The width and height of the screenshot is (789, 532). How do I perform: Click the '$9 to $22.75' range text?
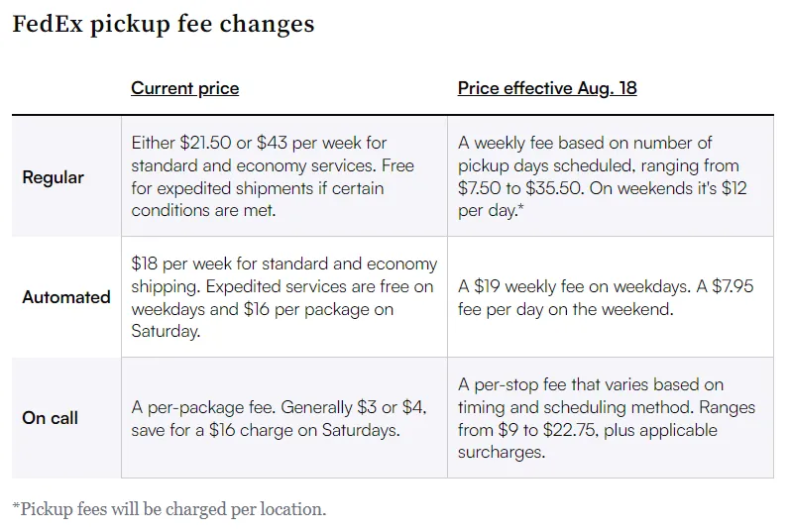(x=547, y=430)
